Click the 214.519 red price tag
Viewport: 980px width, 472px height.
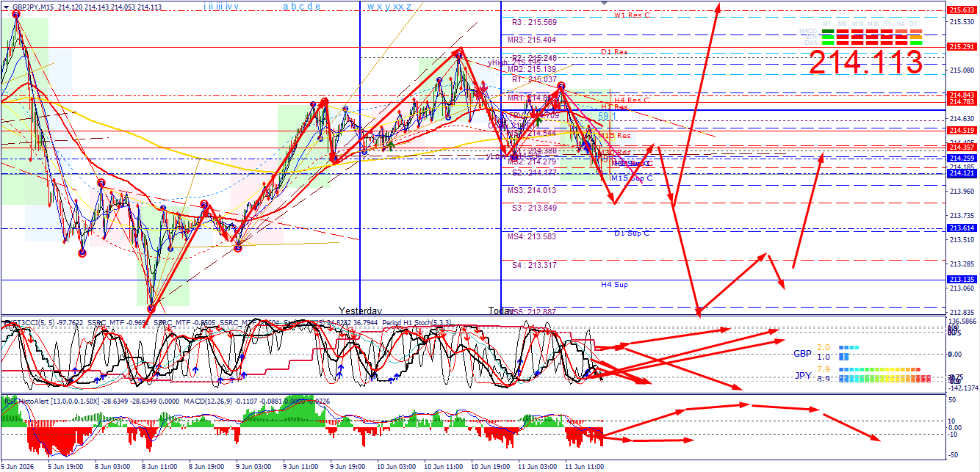pos(962,130)
